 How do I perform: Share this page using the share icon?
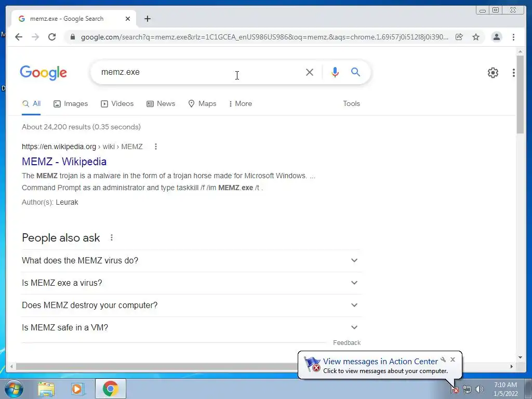coord(459,37)
